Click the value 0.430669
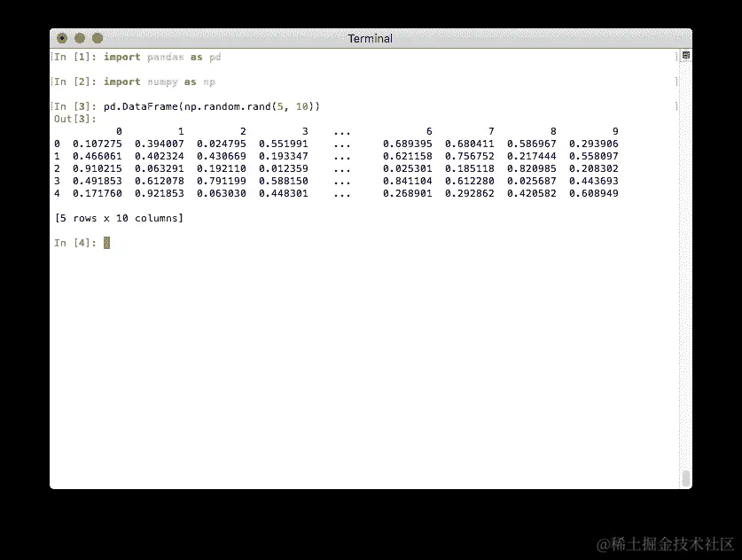 pyautogui.click(x=221, y=156)
